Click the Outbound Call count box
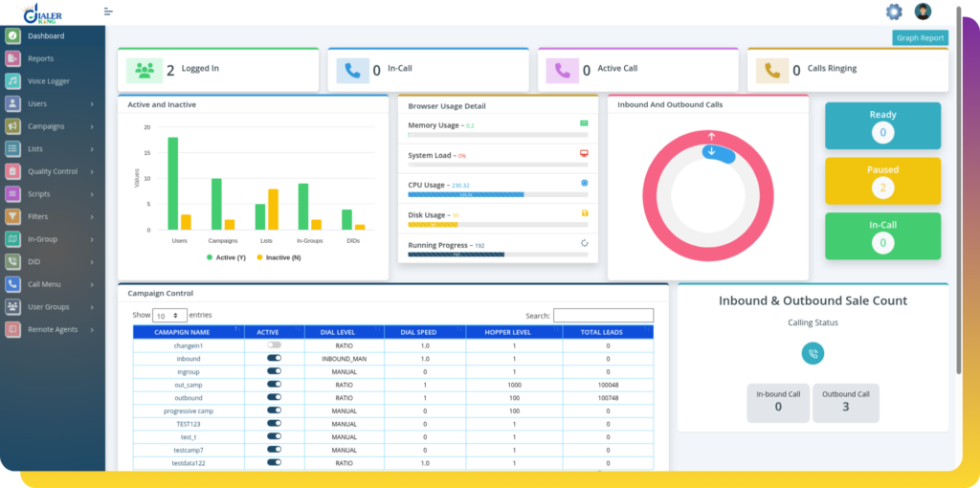980x488 pixels. click(846, 403)
